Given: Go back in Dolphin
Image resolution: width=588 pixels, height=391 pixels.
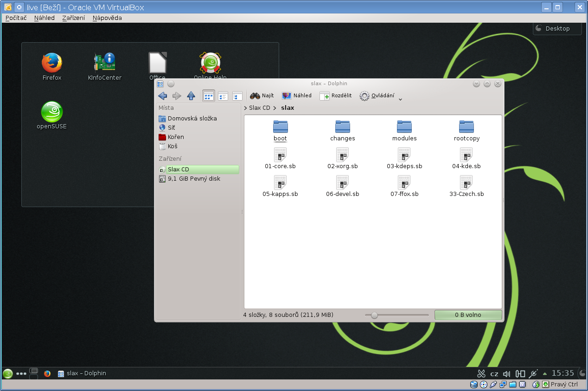Looking at the screenshot, I should point(162,96).
